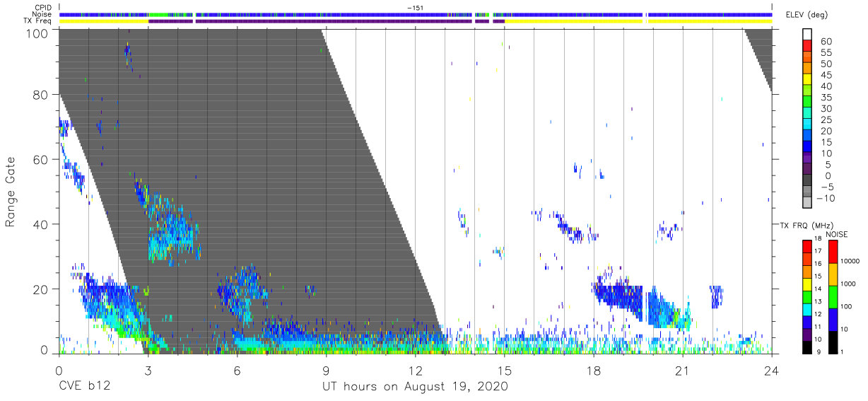Click the cyan 12–13 MHz TX frequency swatch
The image size is (868, 401).
pyautogui.click(x=807, y=309)
